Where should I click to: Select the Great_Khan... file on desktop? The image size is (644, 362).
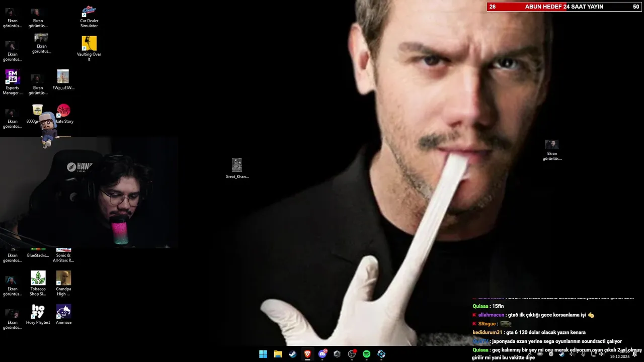point(237,169)
